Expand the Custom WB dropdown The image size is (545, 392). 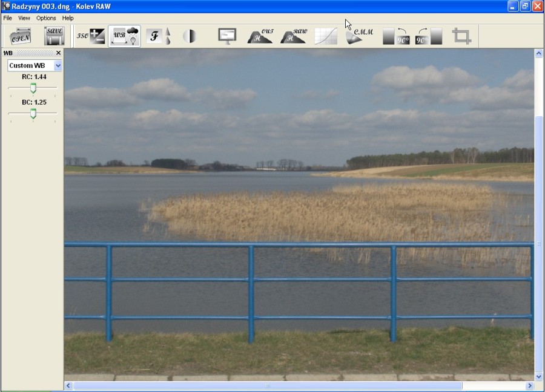[x=58, y=65]
